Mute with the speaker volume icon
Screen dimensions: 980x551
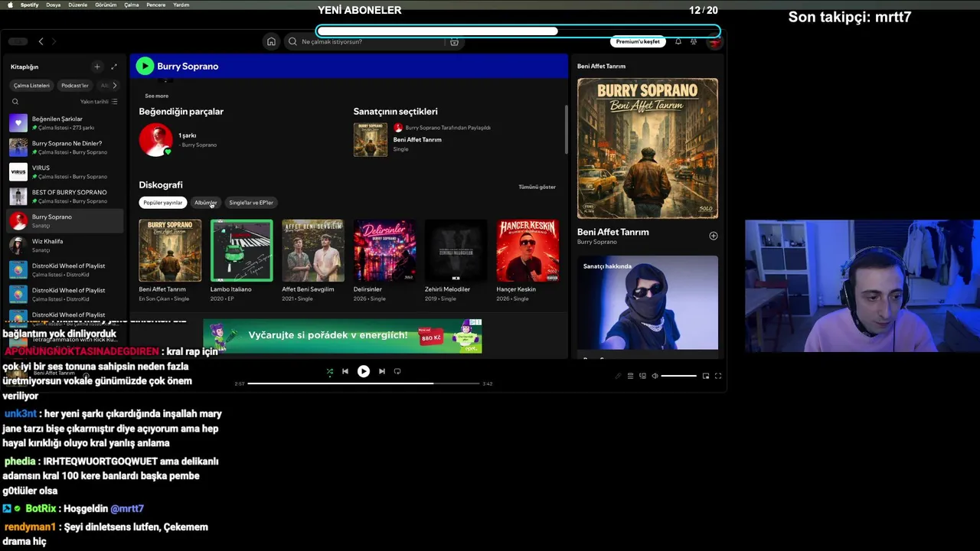tap(655, 376)
